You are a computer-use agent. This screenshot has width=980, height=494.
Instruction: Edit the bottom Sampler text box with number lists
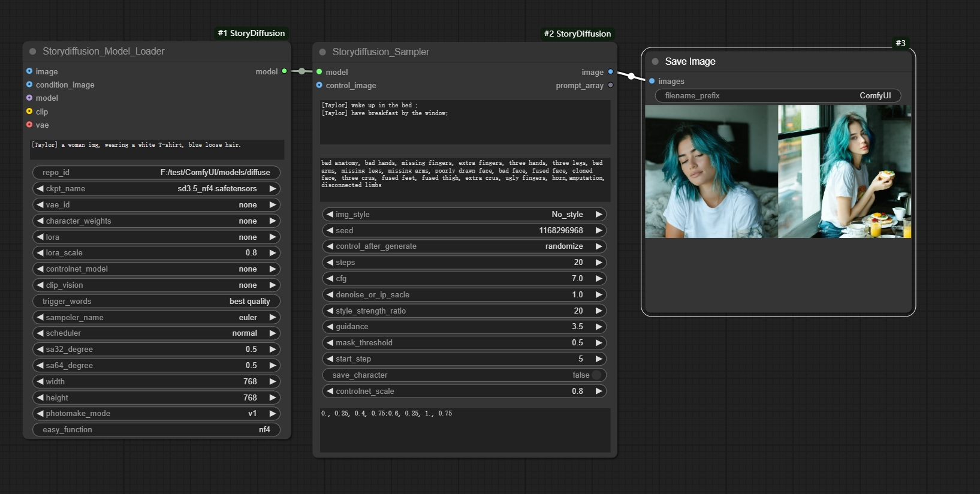click(x=465, y=430)
